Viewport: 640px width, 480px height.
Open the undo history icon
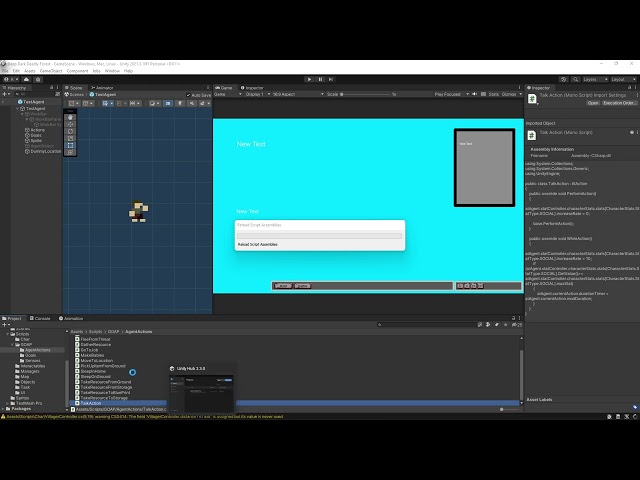coord(564,79)
